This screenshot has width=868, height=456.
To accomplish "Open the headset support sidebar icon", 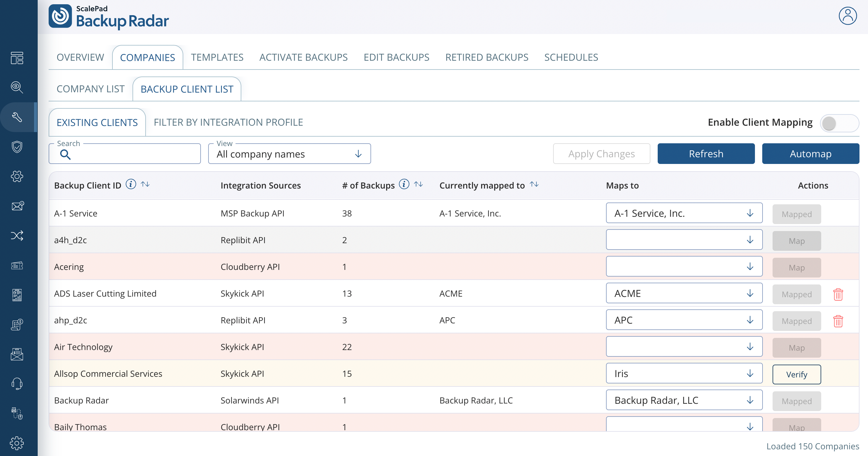I will 17,384.
